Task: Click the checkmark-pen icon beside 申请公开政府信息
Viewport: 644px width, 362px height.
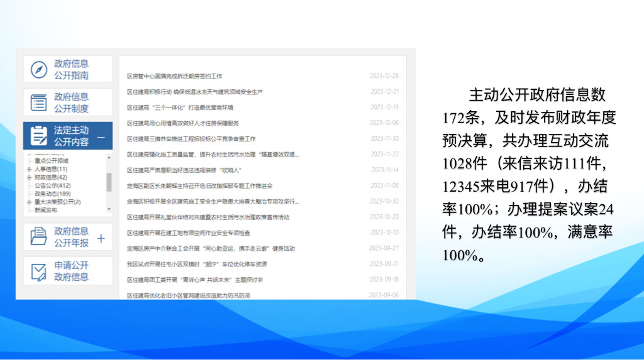Action: [39, 271]
